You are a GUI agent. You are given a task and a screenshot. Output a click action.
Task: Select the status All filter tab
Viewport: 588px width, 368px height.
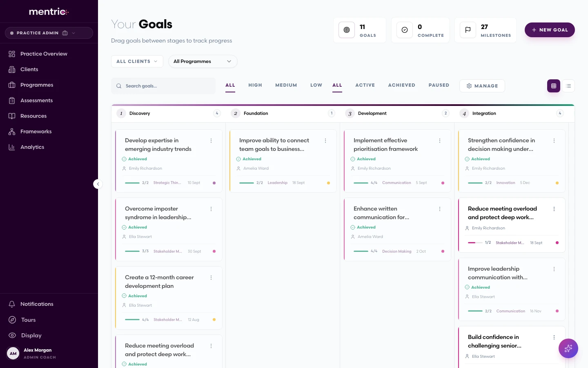[x=337, y=85]
